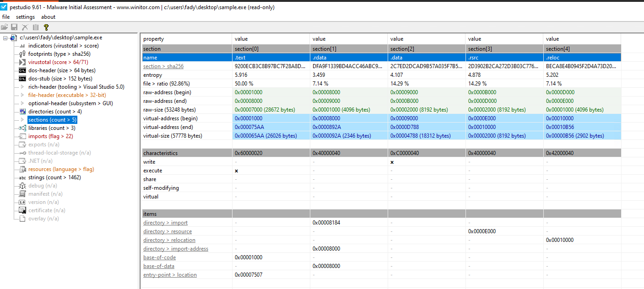The image size is (644, 289).
Task: Click the indicators bar chart icon
Action: coord(22,46)
